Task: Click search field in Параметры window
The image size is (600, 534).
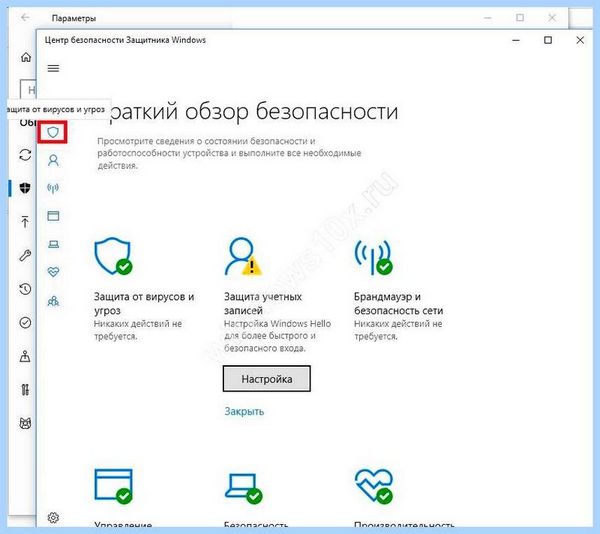Action: click(x=28, y=90)
